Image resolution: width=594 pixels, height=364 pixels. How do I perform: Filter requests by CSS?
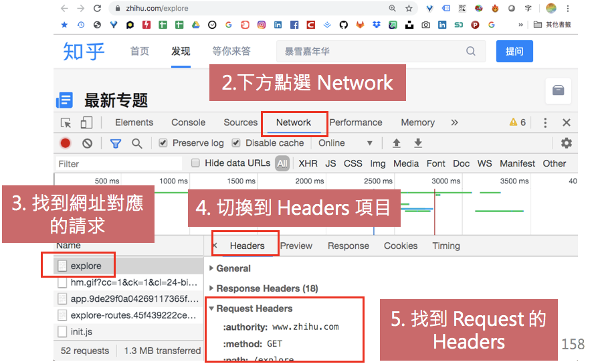[353, 164]
